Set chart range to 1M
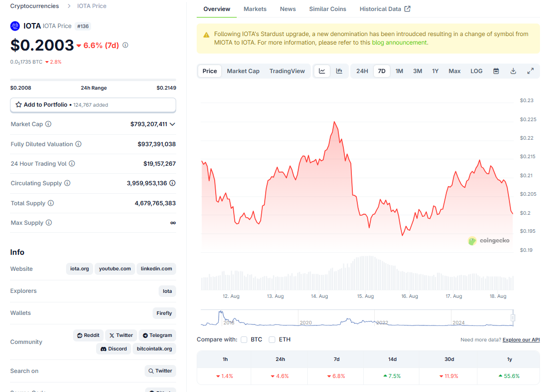 click(399, 71)
